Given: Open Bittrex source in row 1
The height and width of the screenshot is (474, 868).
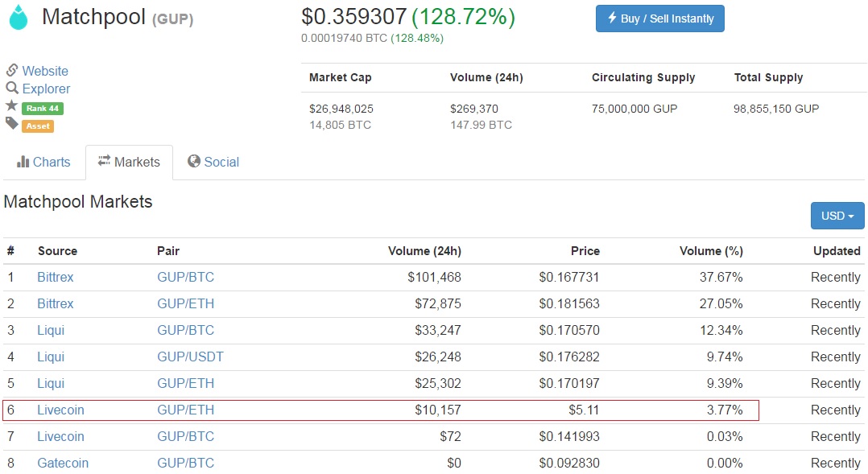Looking at the screenshot, I should (56, 277).
